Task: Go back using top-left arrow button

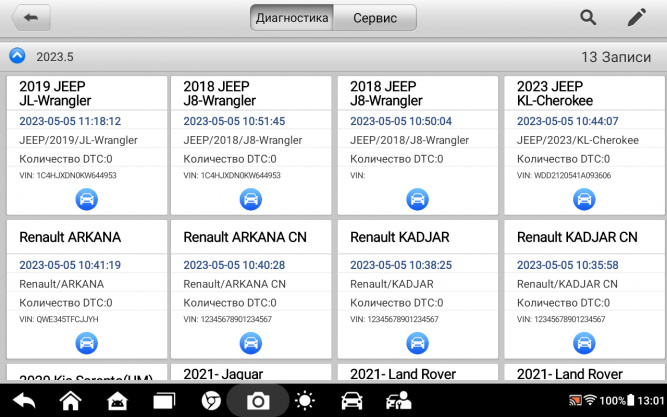Action: pos(31,18)
